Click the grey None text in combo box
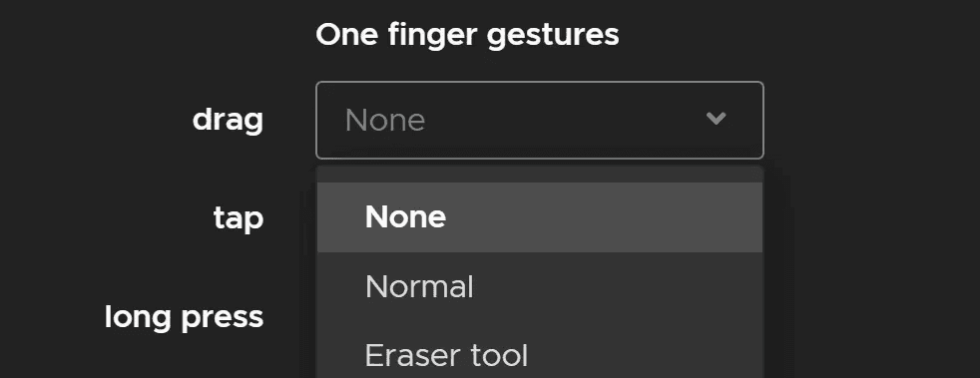 point(385,120)
